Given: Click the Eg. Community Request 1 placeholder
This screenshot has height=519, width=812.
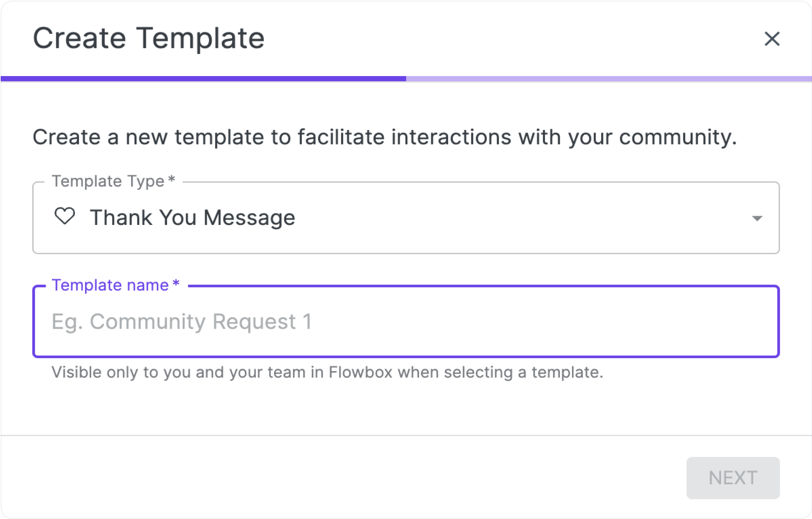Looking at the screenshot, I should click(182, 321).
